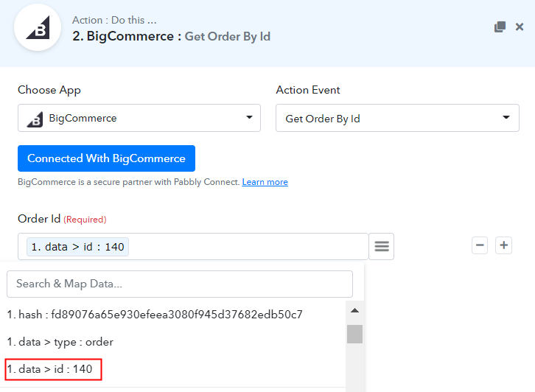Click the BigCommerce logo in the action header
The height and width of the screenshot is (392, 535).
[38, 27]
